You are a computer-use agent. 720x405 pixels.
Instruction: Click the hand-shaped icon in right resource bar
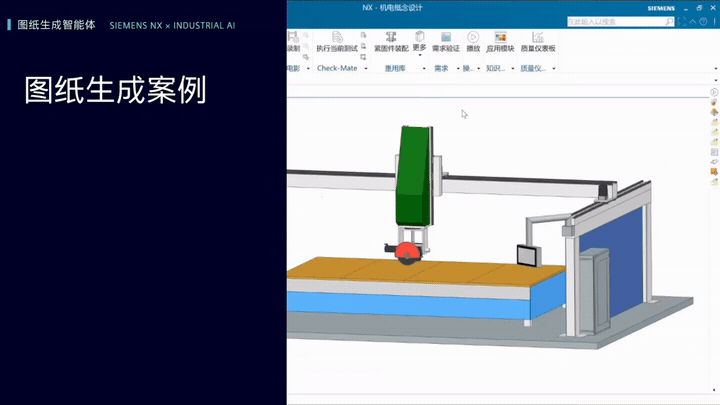pyautogui.click(x=714, y=162)
